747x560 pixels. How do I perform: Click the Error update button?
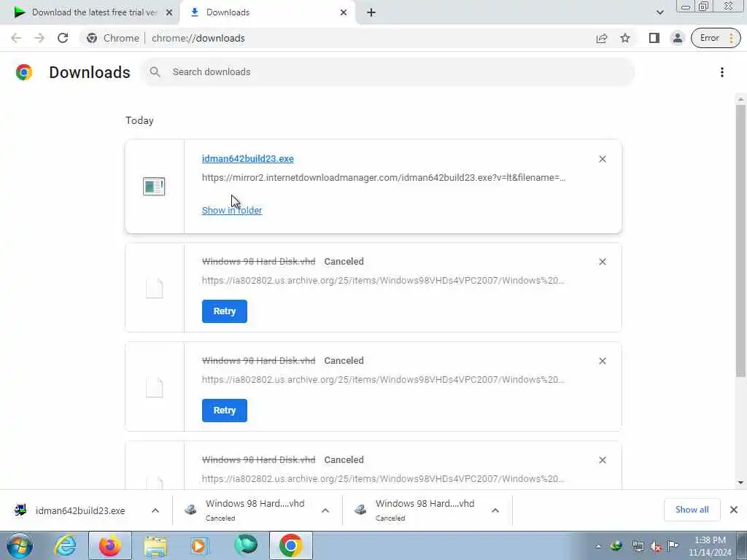[716, 38]
